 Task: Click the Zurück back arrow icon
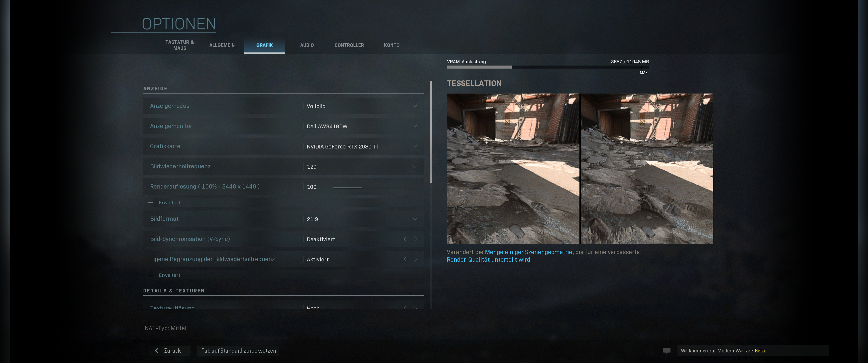pyautogui.click(x=157, y=351)
